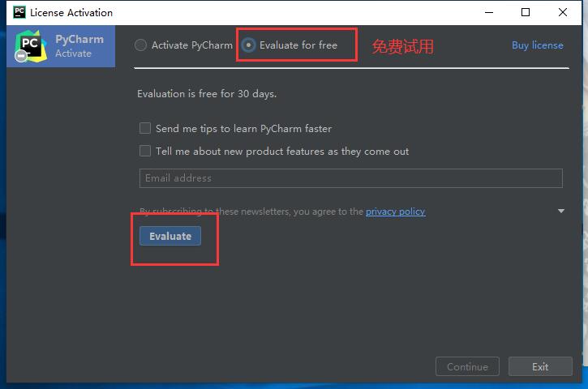Focus the Email address input field
Image resolution: width=588 pixels, height=389 pixels.
[350, 178]
